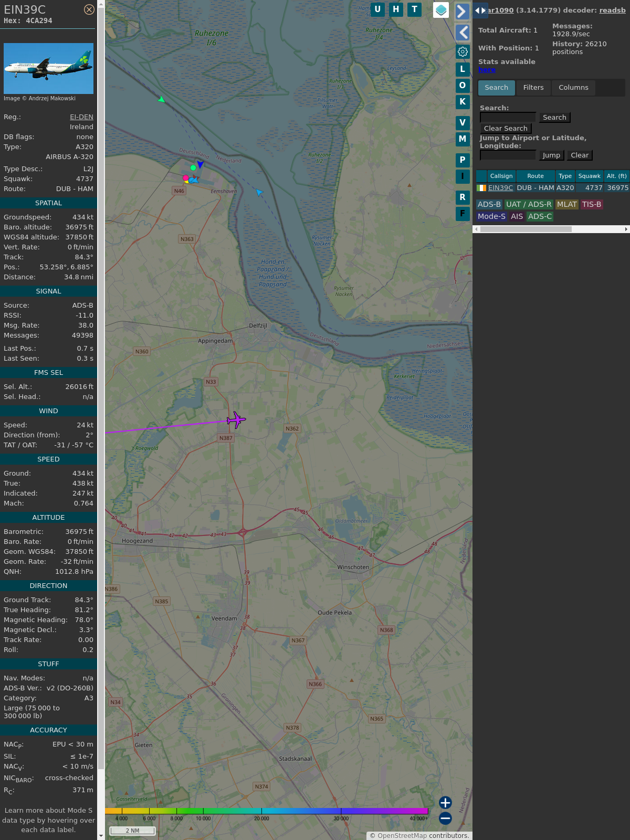This screenshot has width=630, height=840.
Task: Close the EIN39C aircraft info panel
Action: pos(89,9)
